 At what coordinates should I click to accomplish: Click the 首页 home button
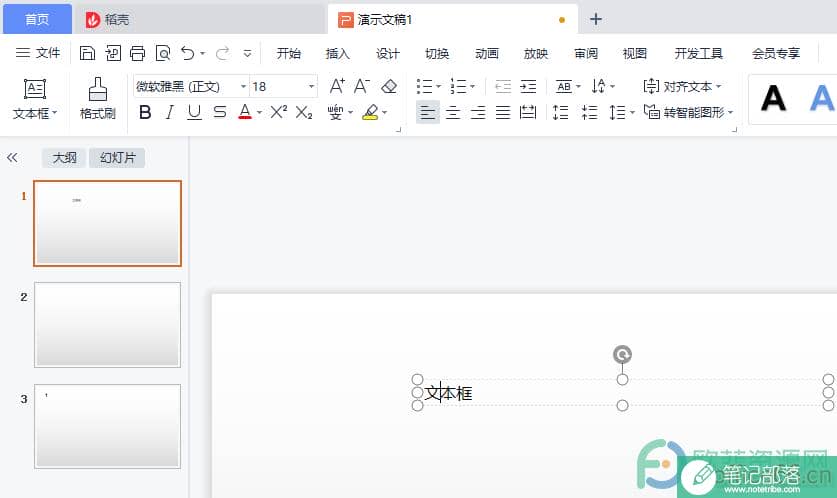[x=37, y=19]
